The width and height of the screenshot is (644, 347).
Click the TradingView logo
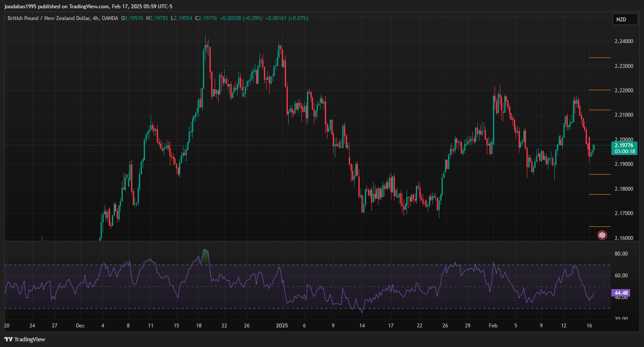(x=25, y=339)
